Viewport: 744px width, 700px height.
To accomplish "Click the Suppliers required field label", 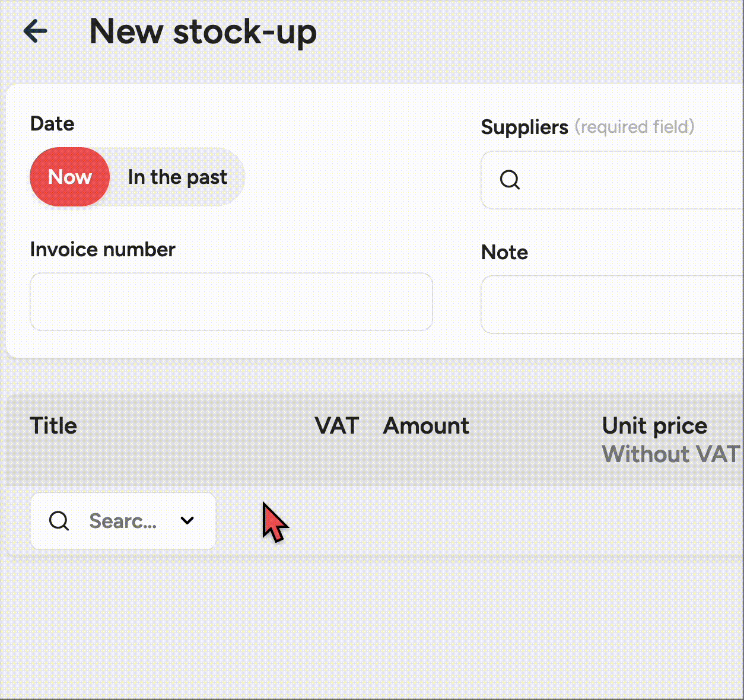I will tap(587, 127).
